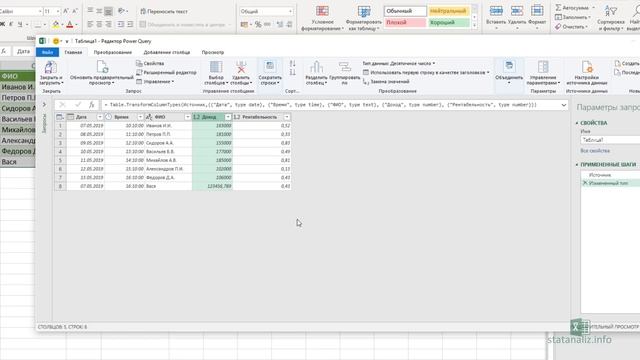
Task: Click the Close & Load icon
Action: (50, 68)
